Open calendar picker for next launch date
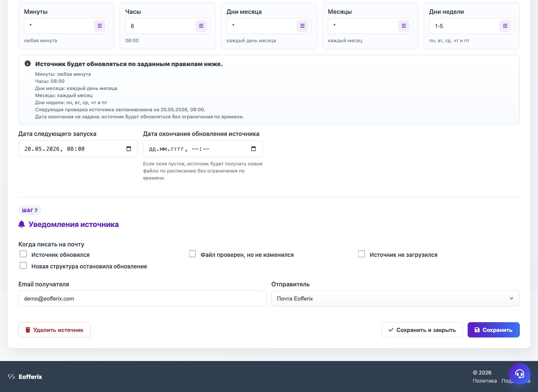Viewport: 538px width, 392px height. 129,149
